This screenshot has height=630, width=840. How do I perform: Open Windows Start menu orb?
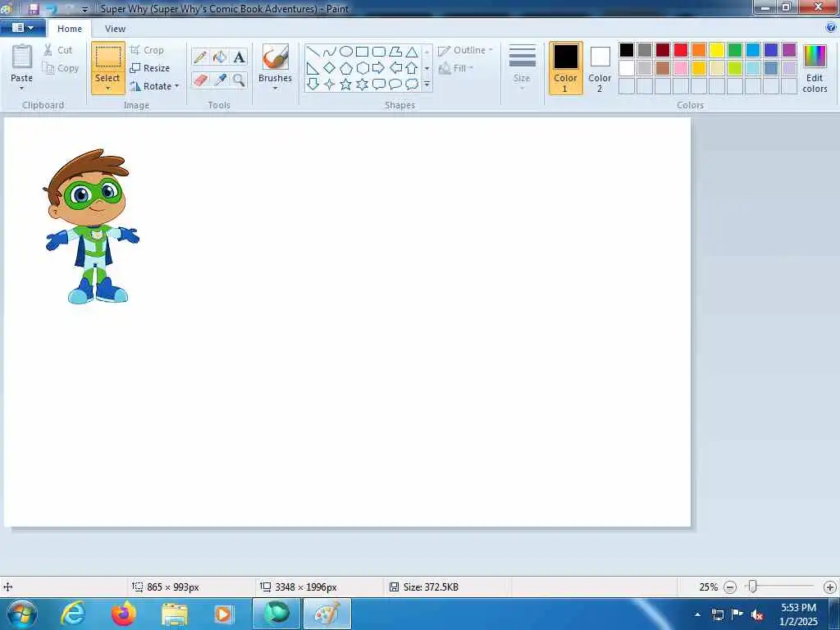pos(21,614)
